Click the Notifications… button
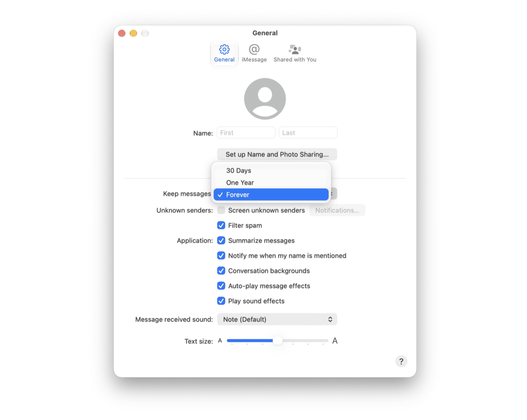This screenshot has height=420, width=527. click(x=337, y=210)
